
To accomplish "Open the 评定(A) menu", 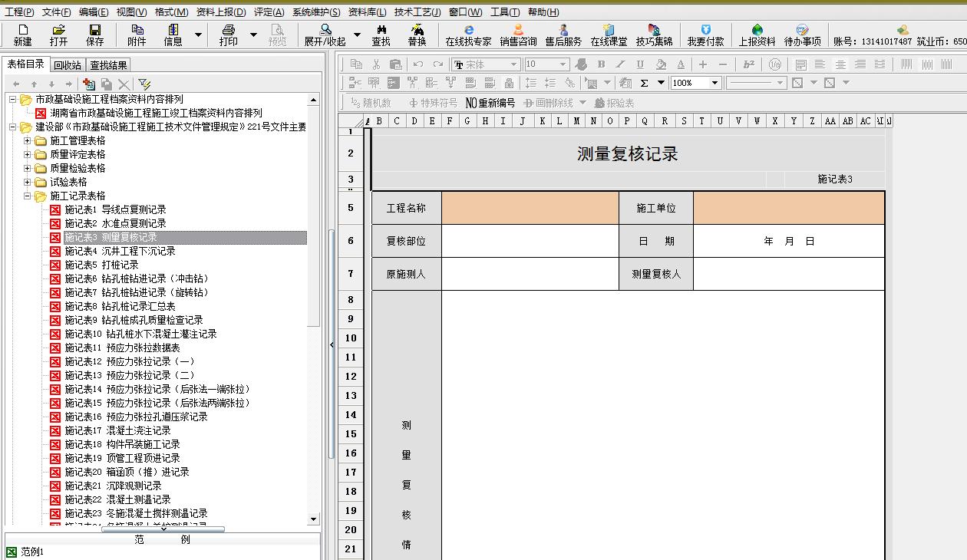I will coord(269,12).
